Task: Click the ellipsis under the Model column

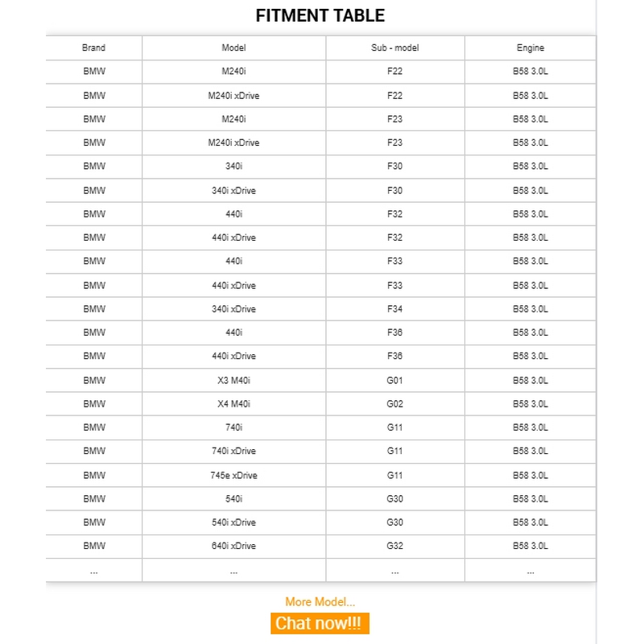Action: pyautogui.click(x=233, y=571)
